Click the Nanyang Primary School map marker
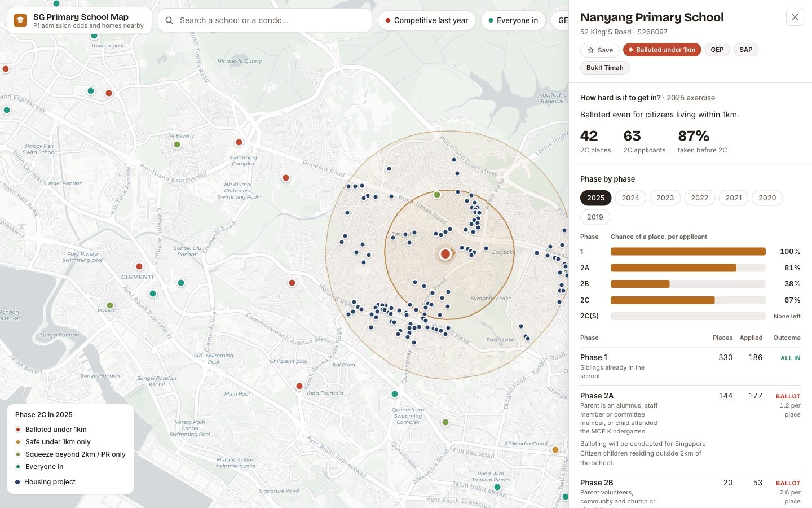Viewport: 812px width, 508px height. pyautogui.click(x=445, y=254)
